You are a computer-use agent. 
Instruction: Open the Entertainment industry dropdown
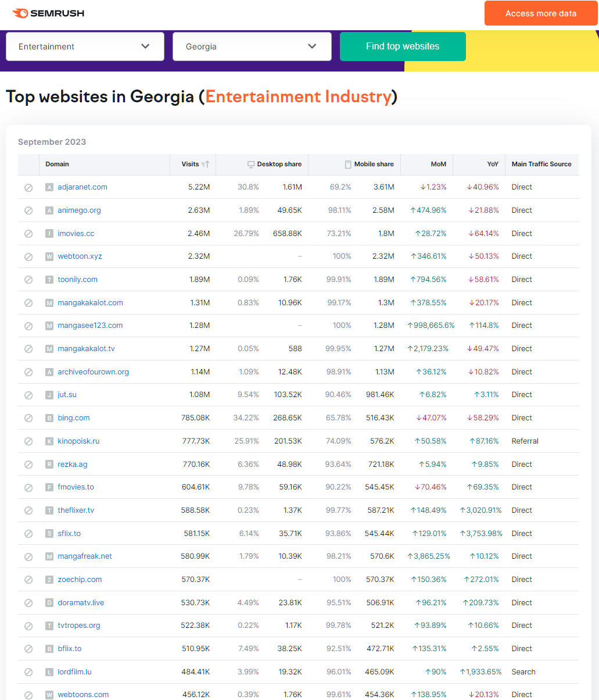85,47
